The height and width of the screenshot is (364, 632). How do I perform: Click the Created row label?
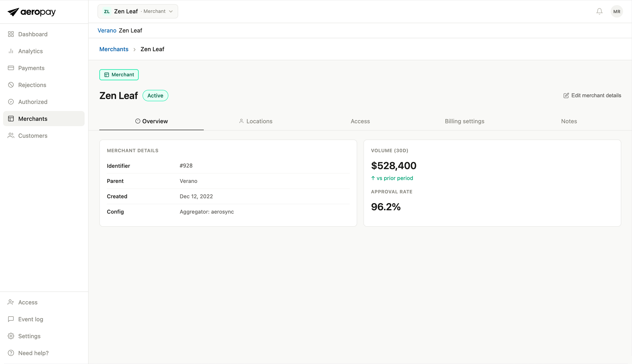(117, 196)
